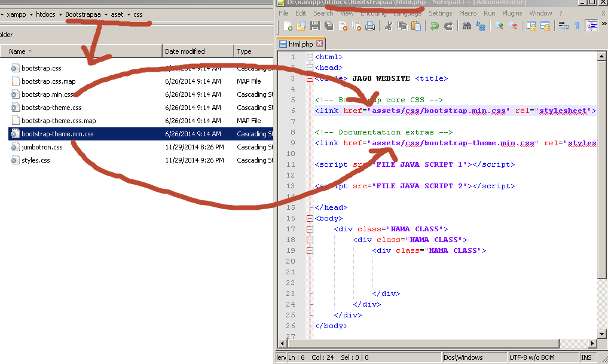Select the html.php document tab
Screen dimensions: 608x364
[x=300, y=43]
